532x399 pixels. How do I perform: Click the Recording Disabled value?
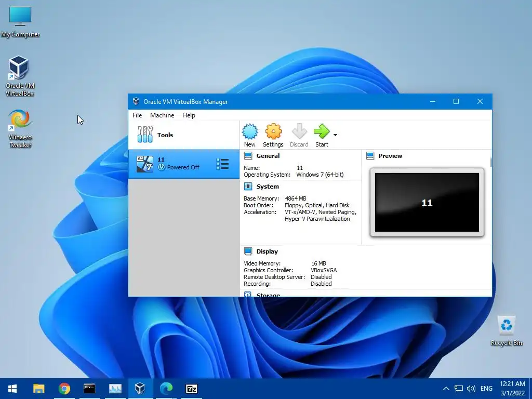(x=321, y=284)
